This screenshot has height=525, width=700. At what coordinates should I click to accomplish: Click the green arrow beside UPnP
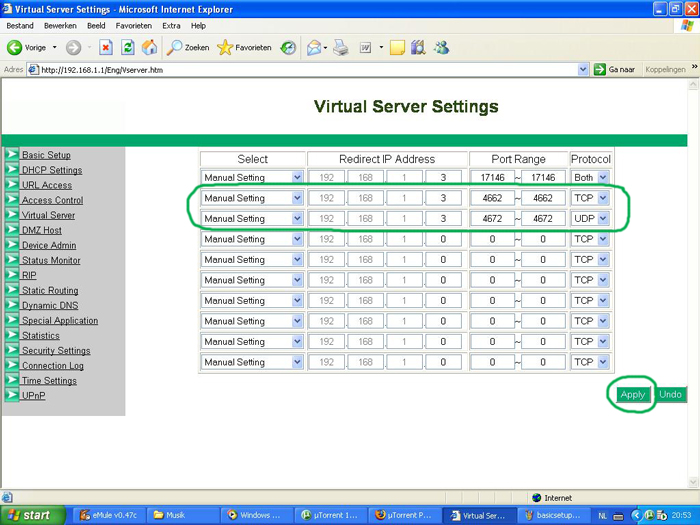coord(12,395)
